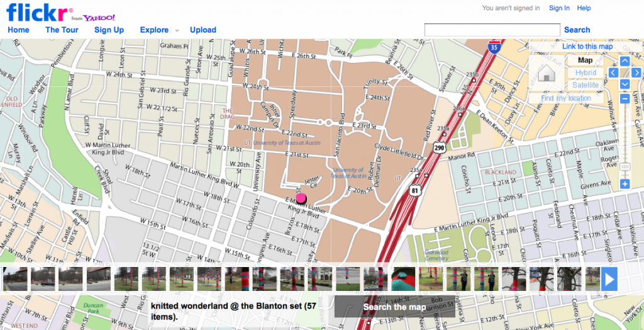Click the plus zoom icon at slider bottom
Screen dimensions: 644x330
(625, 184)
